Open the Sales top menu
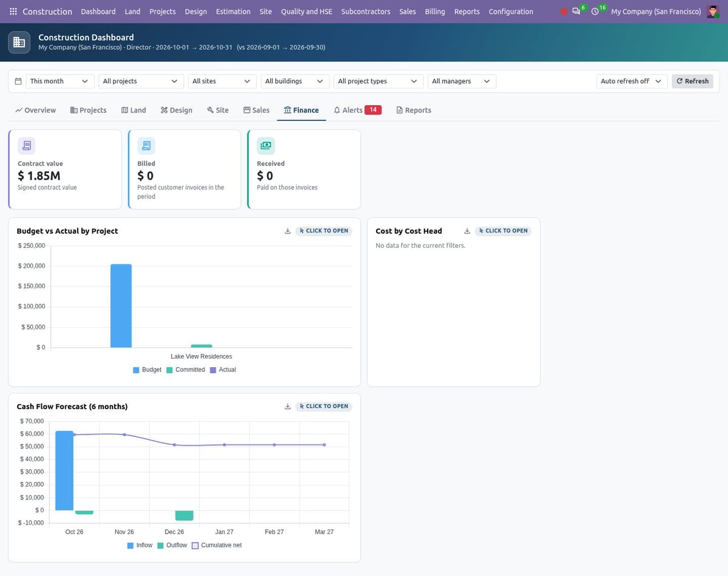728x576 pixels. click(x=408, y=12)
